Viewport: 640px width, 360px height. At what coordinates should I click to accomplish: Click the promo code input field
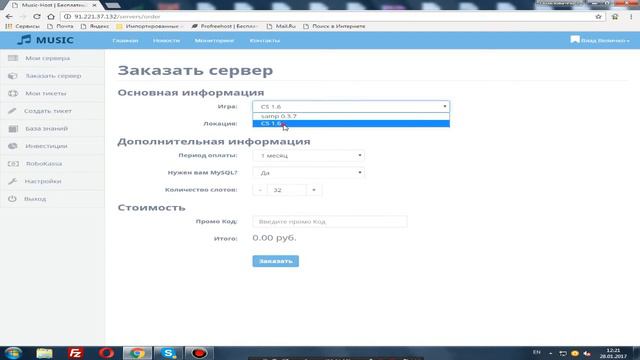coord(330,222)
